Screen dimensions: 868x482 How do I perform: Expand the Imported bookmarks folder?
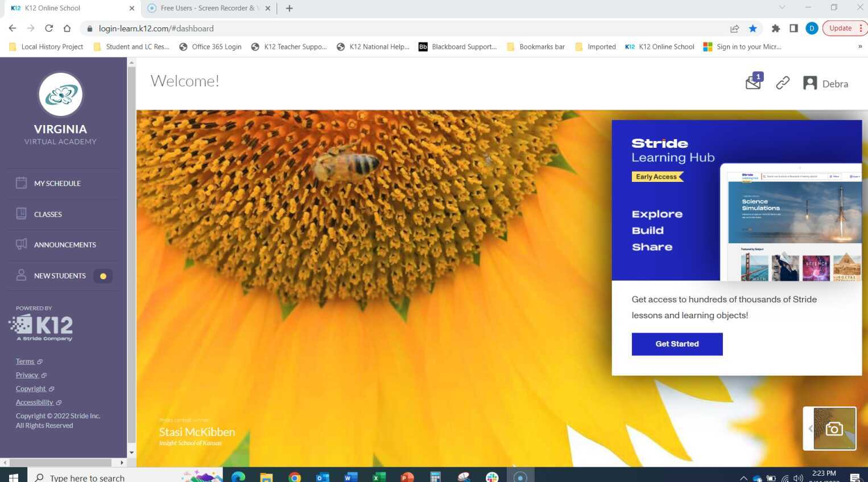pos(596,47)
